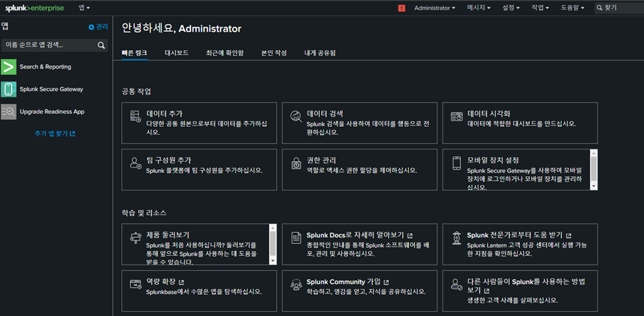The height and width of the screenshot is (316, 644).
Task: Click external link icon beside Splunk Community 가입
Action: click(x=386, y=282)
